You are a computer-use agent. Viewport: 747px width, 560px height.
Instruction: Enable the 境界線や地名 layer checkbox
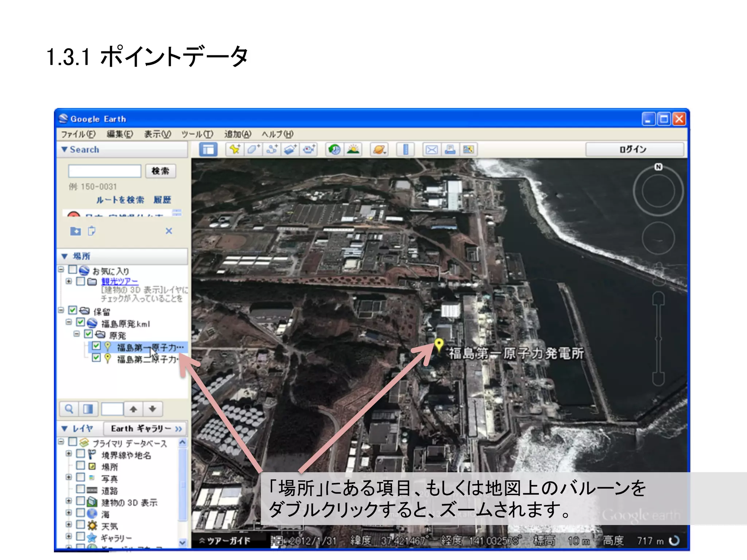pos(81,454)
